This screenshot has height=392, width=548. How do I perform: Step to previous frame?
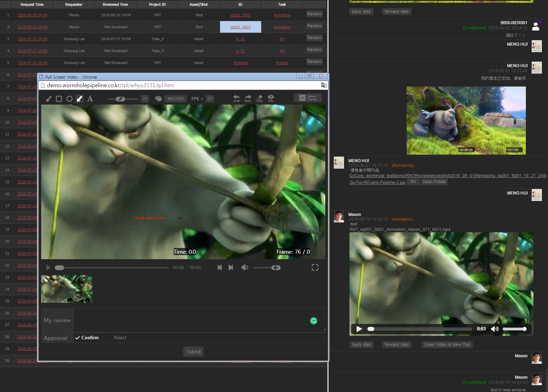[x=220, y=268]
